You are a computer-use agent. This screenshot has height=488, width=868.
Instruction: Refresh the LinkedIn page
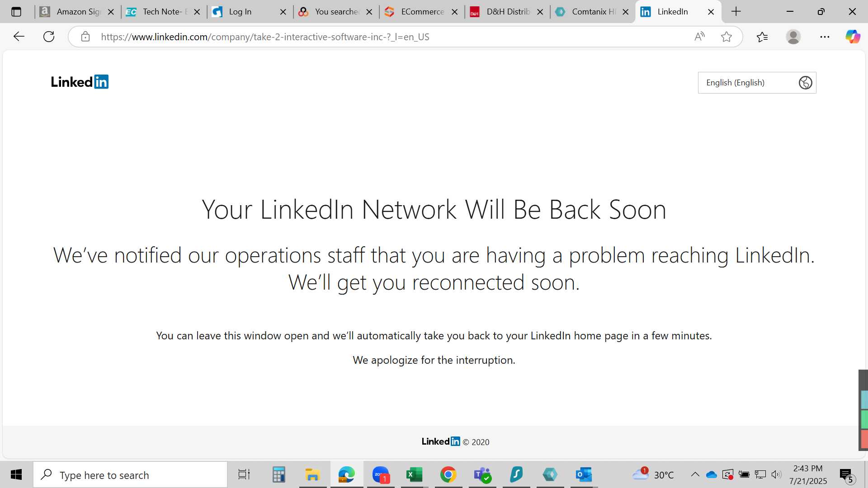(49, 37)
